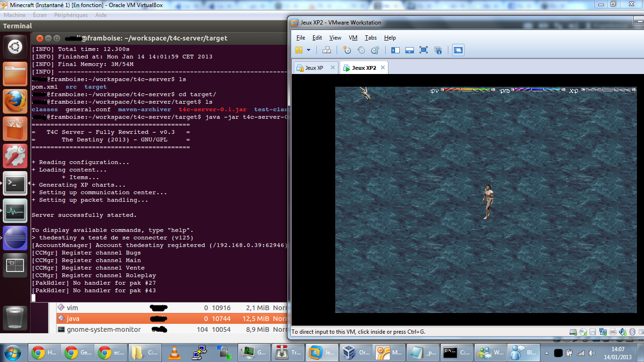Open the View menu in VMware Workstation
644x362 pixels.
pos(335,38)
